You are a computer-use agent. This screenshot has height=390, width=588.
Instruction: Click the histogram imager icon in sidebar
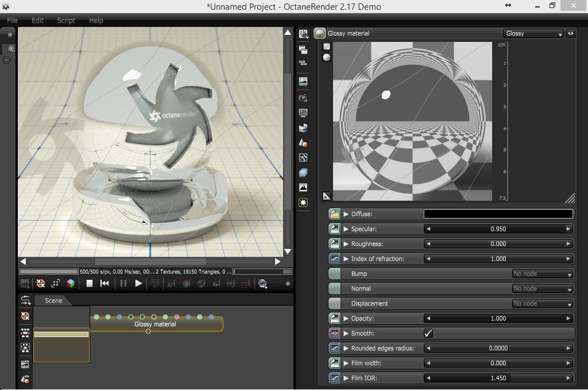coord(303,188)
